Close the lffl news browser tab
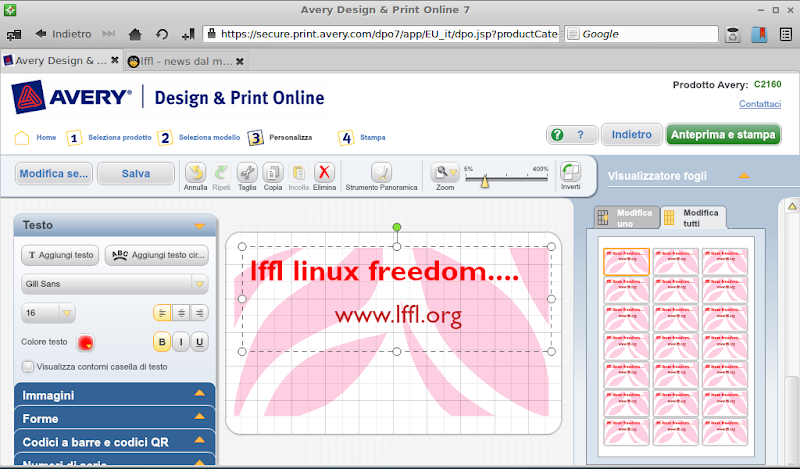The image size is (800, 469). (240, 61)
